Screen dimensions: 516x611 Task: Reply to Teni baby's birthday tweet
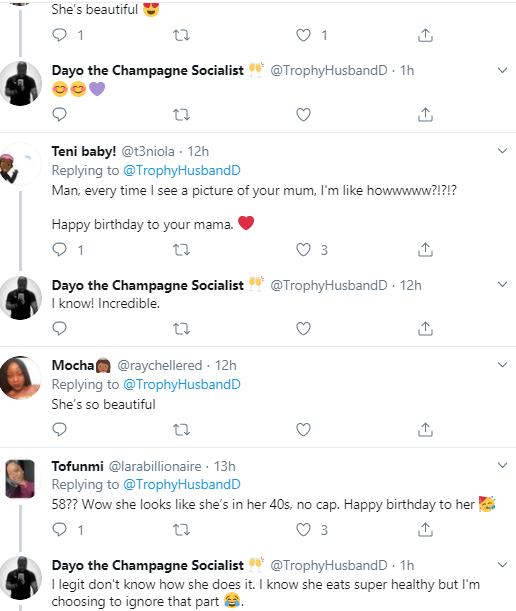click(59, 249)
